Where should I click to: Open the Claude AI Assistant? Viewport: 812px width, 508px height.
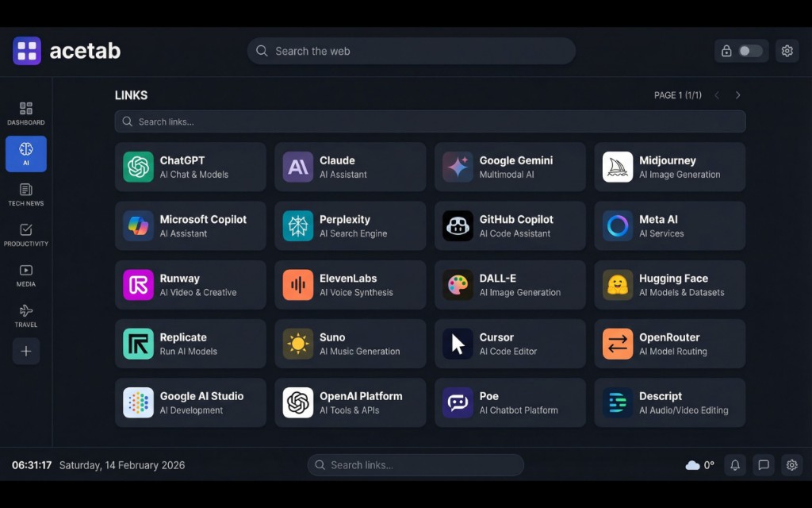pyautogui.click(x=350, y=167)
